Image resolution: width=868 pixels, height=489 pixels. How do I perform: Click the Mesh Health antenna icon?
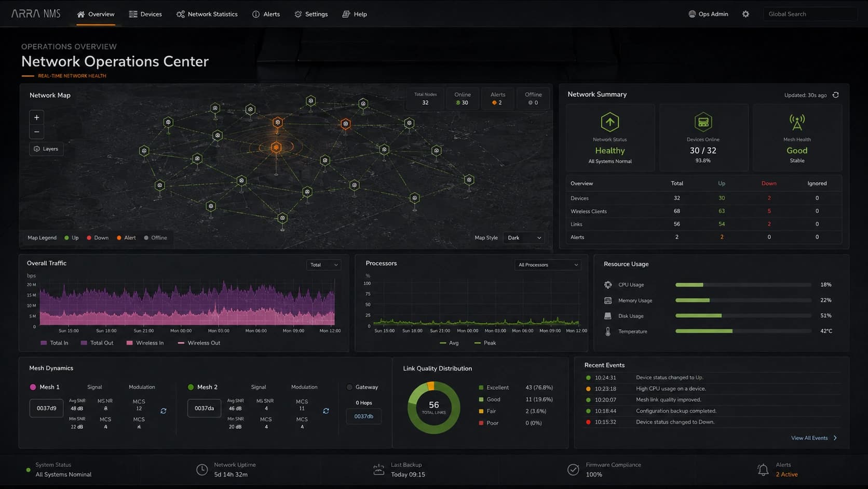coord(797,122)
